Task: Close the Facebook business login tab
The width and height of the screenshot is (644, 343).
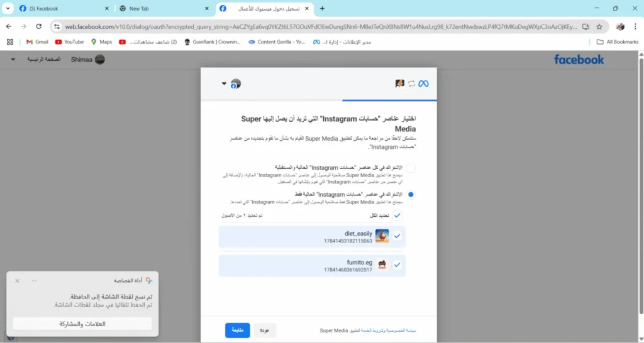Action: [x=306, y=9]
